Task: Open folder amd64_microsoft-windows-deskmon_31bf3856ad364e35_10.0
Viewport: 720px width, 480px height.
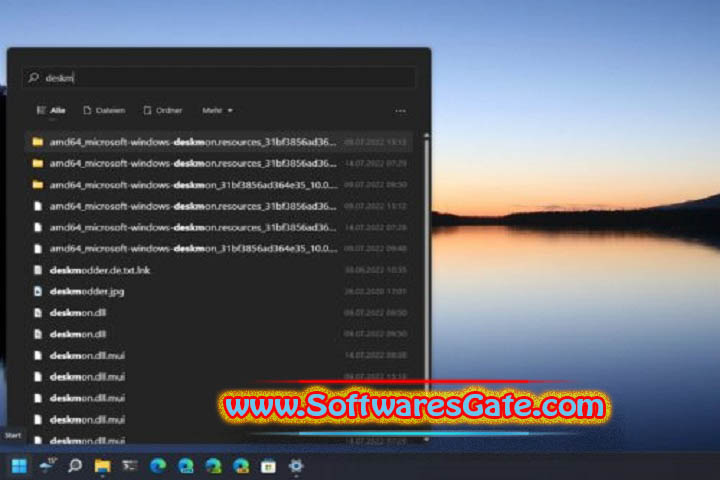Action: [219, 185]
